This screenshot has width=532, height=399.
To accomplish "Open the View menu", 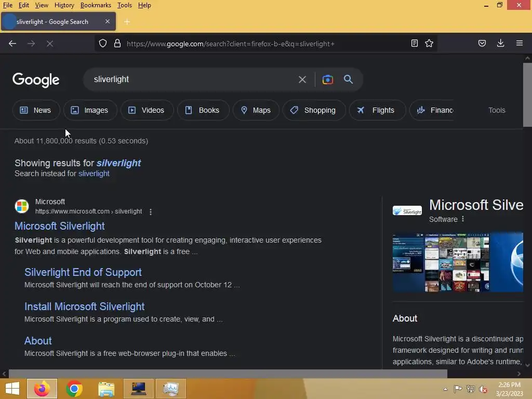I will [x=42, y=5].
